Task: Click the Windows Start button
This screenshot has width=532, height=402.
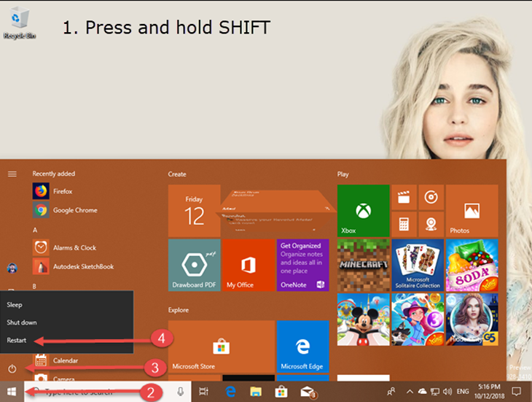Action: 12,392
